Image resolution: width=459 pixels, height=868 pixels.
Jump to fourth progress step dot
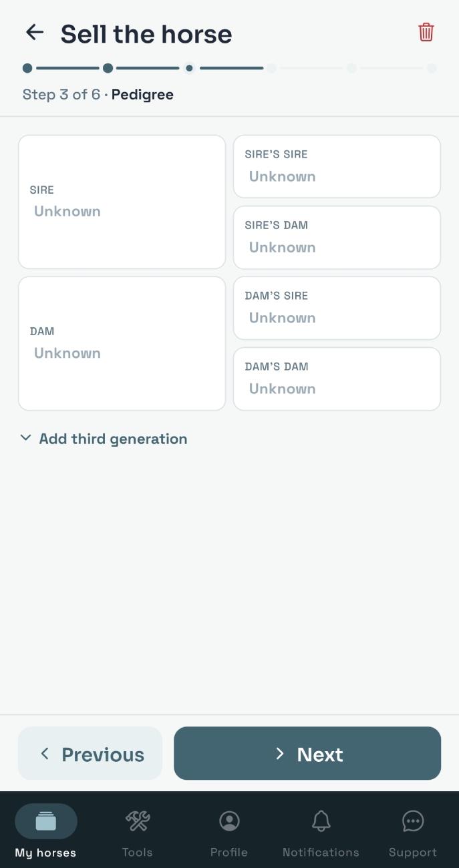[271, 68]
